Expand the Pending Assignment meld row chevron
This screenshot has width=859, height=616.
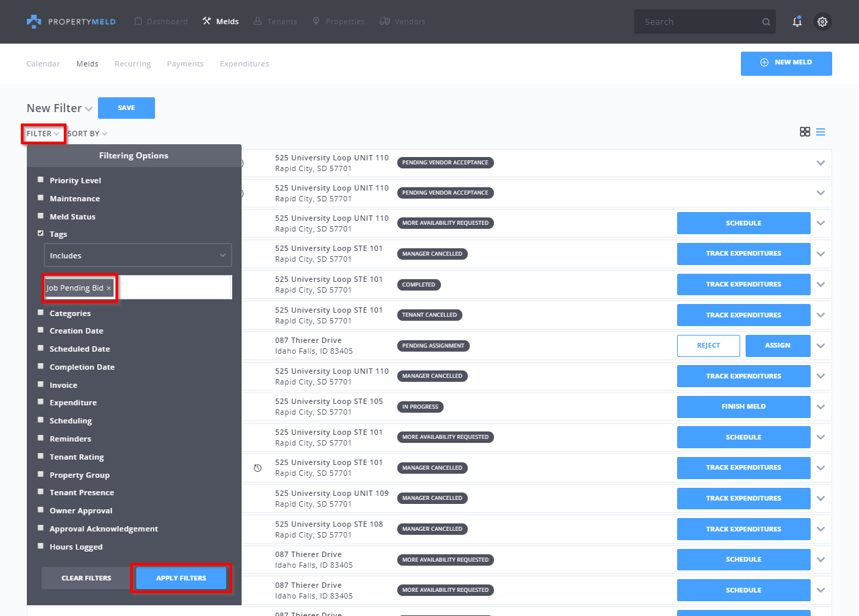coord(820,346)
